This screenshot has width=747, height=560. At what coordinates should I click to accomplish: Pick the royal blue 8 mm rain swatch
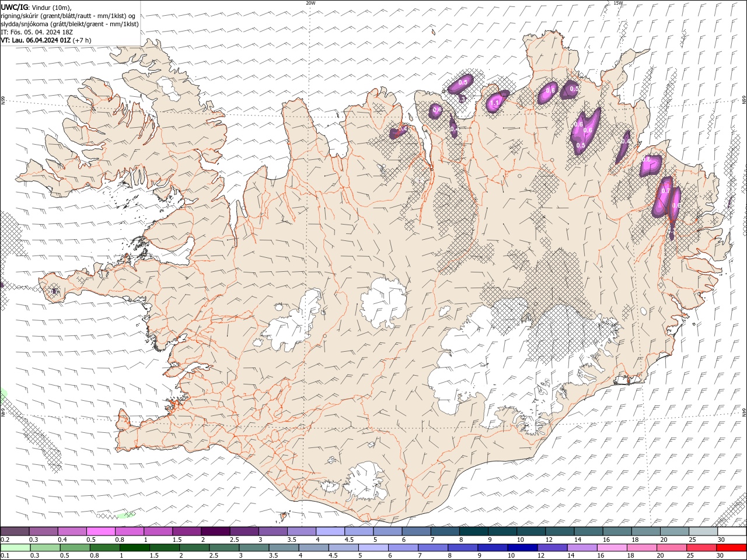click(x=462, y=548)
